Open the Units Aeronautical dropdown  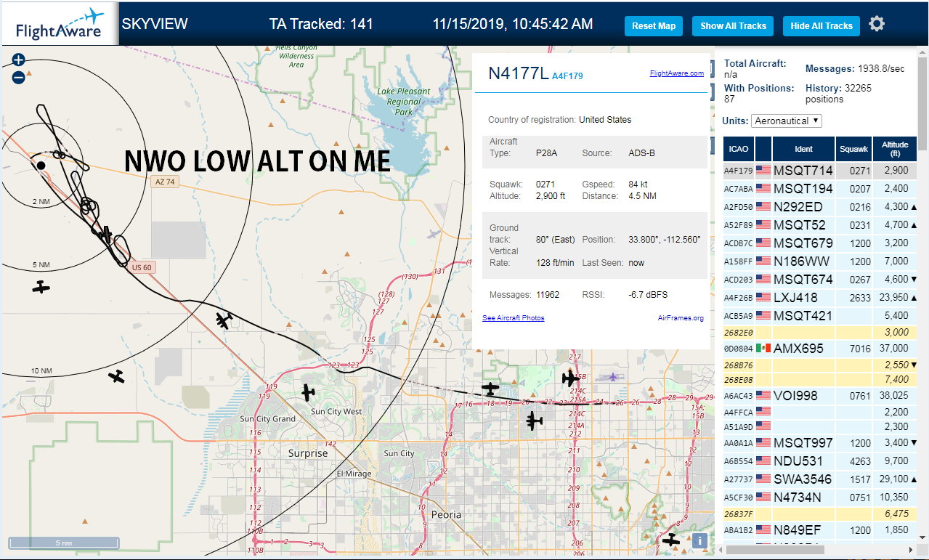point(787,121)
